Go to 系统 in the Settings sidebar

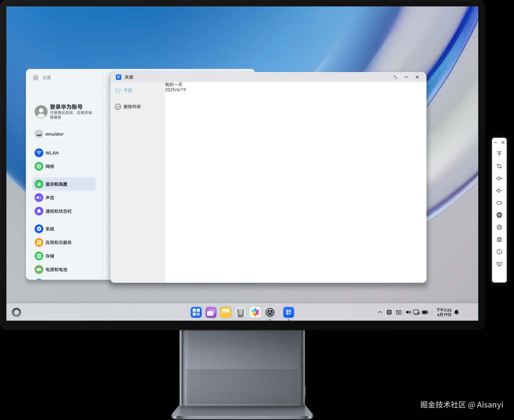[x=64, y=229]
